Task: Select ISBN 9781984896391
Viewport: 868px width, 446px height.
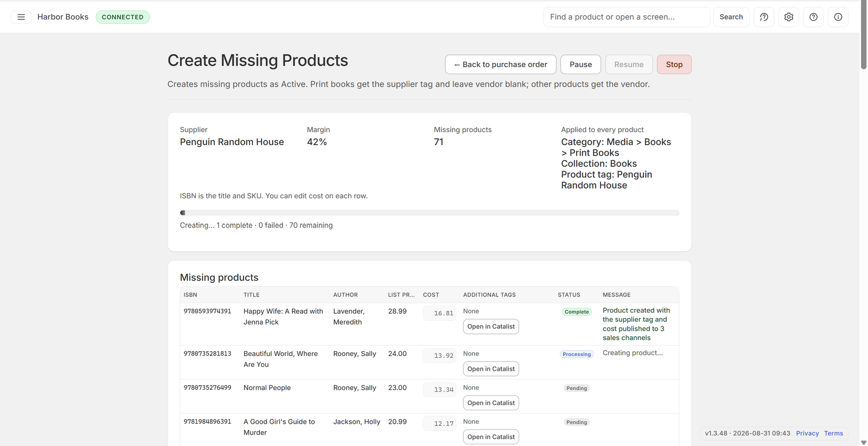Action: (207, 422)
